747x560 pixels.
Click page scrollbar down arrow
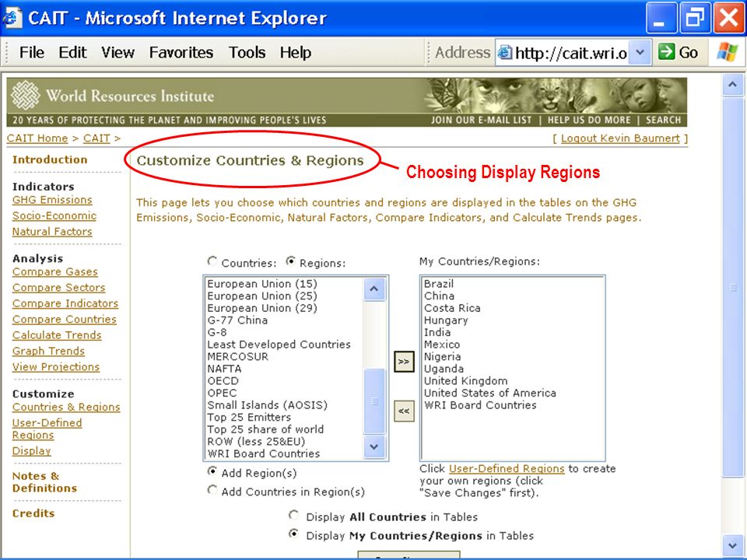pyautogui.click(x=733, y=545)
